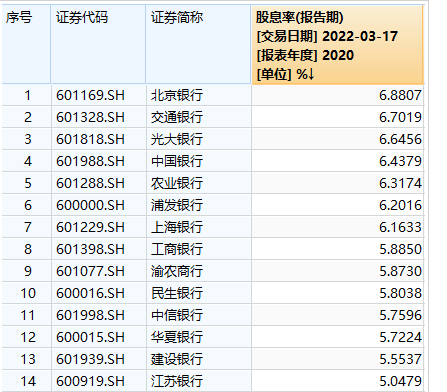The width and height of the screenshot is (447, 392).
Task: Select security code 601169.SH
Action: point(90,95)
